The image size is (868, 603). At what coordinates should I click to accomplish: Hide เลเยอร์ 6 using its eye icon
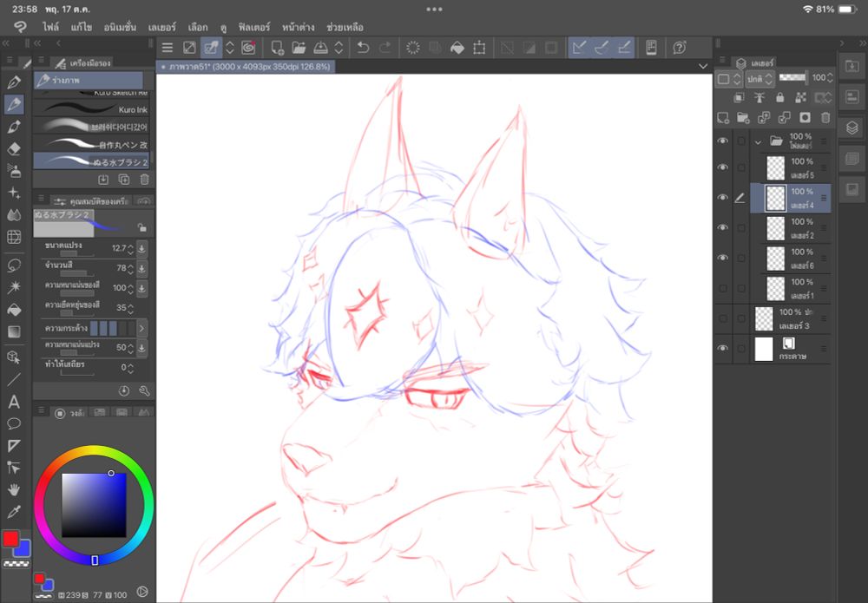722,258
